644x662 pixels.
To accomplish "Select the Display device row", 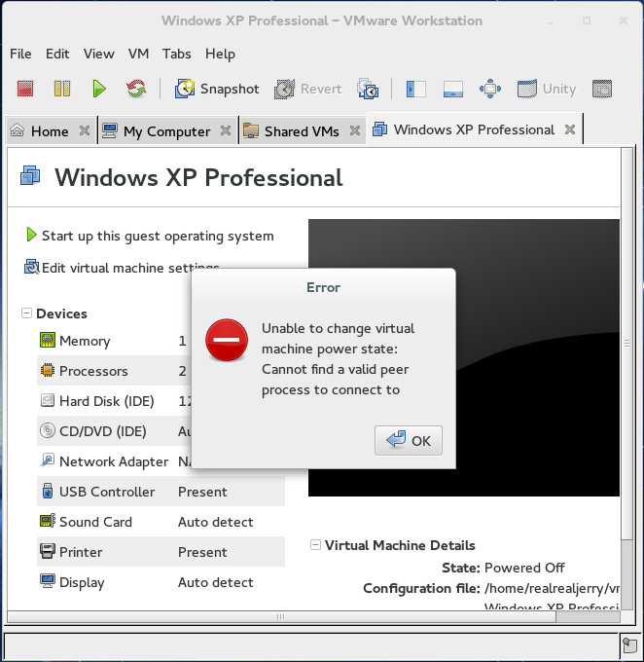I will tap(161, 582).
